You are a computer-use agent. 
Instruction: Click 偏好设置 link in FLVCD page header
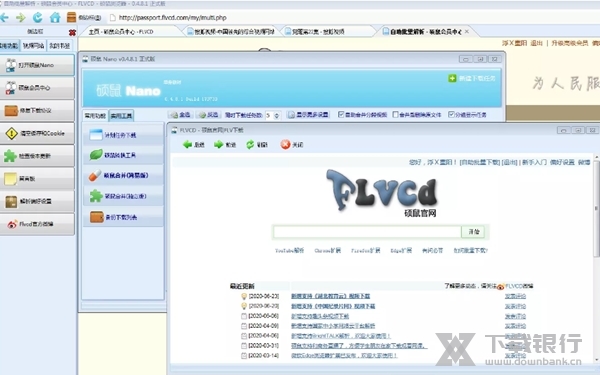coord(562,162)
